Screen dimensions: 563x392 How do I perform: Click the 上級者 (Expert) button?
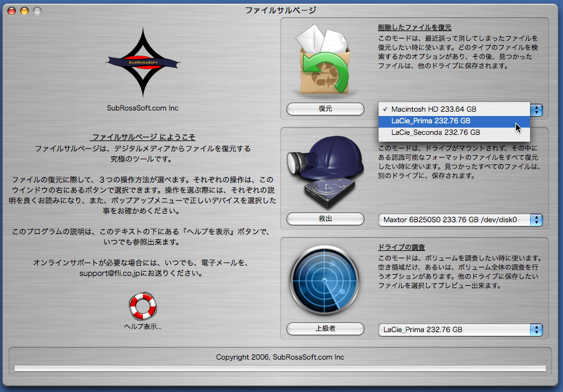pyautogui.click(x=325, y=328)
